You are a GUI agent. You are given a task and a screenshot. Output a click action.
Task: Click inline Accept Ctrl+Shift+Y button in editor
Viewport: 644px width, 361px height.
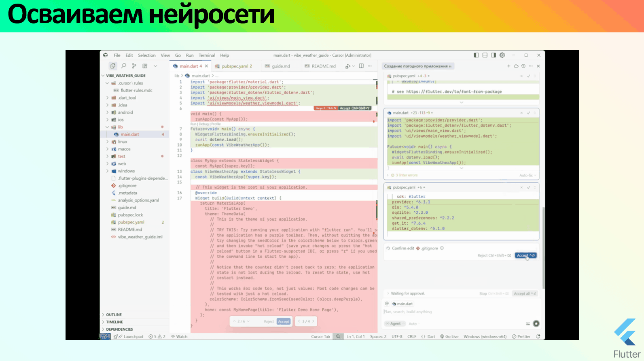point(355,108)
